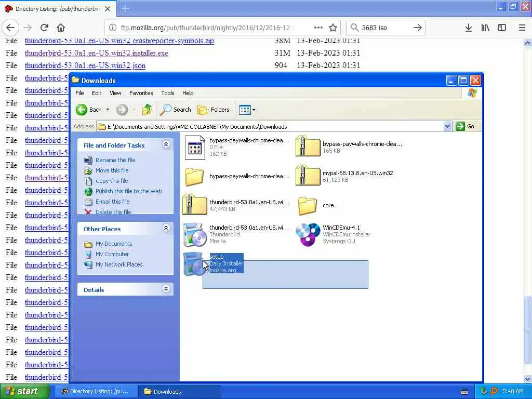
Task: Select the Thunderbird Mozilla installer icon
Action: tap(195, 234)
